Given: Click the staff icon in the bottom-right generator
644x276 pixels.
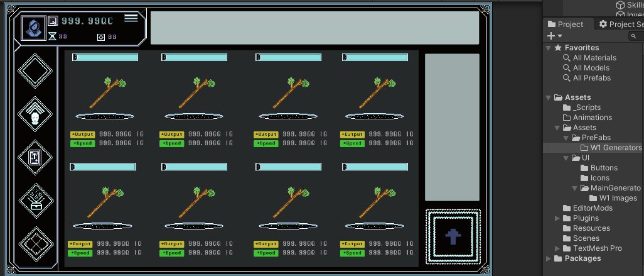Looking at the screenshot, I should [377, 202].
